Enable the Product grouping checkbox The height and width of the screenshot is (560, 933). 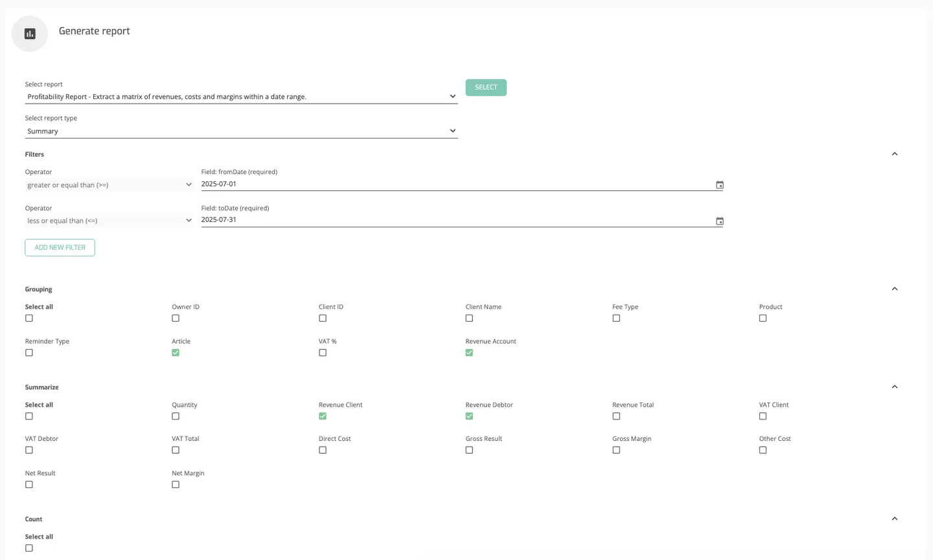coord(763,319)
